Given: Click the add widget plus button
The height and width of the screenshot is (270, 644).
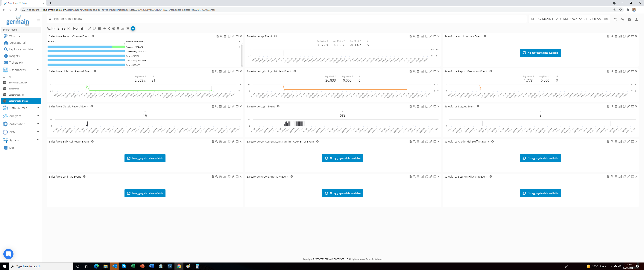Looking at the screenshot, I should click(133, 28).
